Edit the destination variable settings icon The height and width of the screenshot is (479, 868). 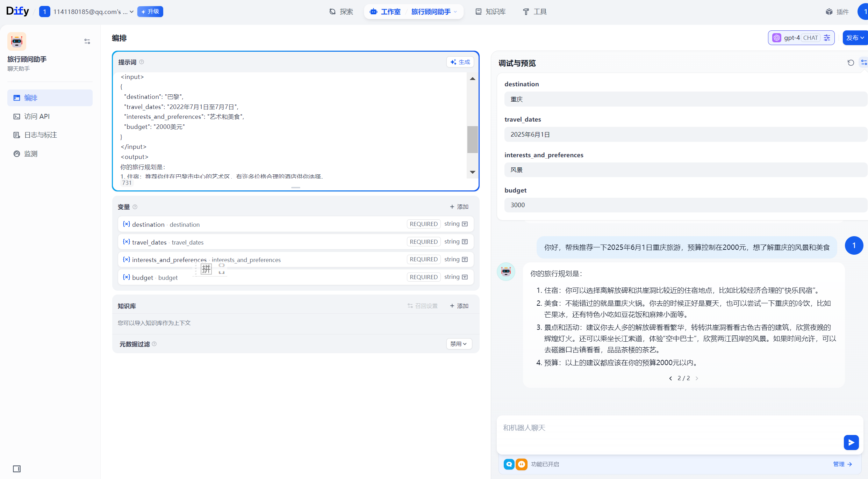(x=465, y=224)
